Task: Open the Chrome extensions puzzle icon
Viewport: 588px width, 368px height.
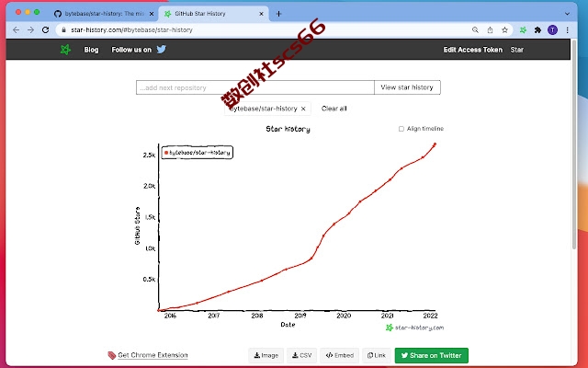Action: pos(537,30)
